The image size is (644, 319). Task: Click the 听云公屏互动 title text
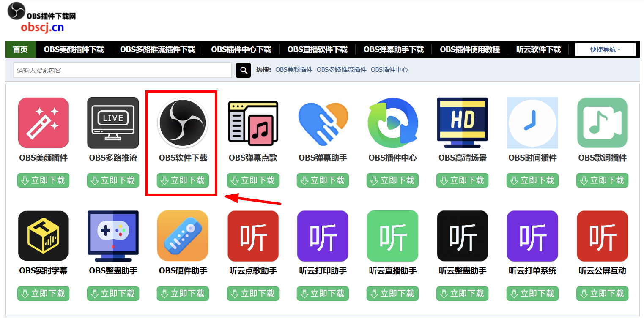(x=602, y=270)
